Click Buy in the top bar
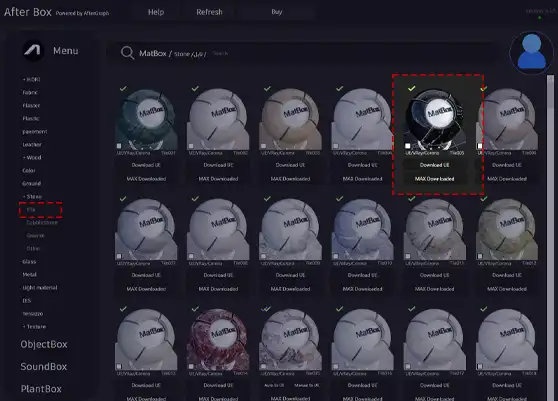The image size is (558, 401). 277,12
